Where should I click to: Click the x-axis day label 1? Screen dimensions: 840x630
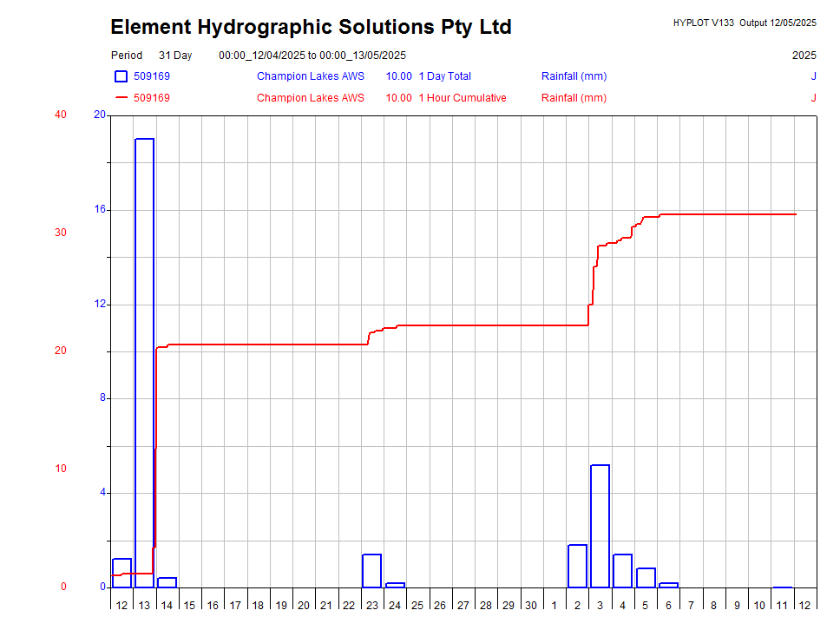coord(555,605)
